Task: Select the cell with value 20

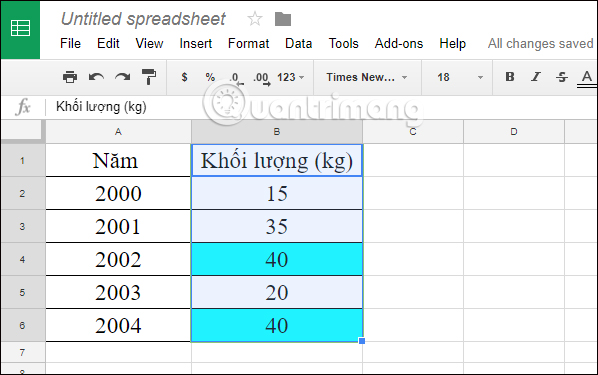Action: coord(277,292)
